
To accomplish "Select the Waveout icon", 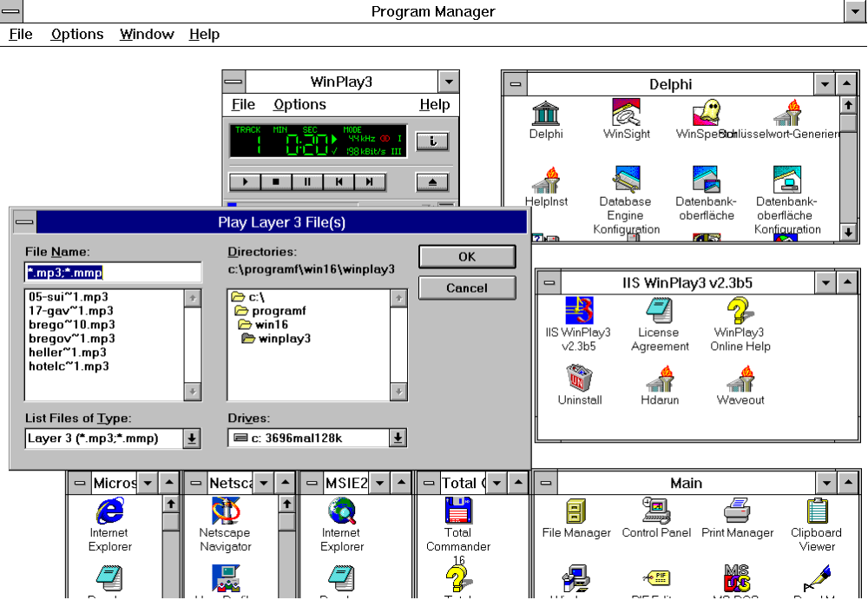I will pyautogui.click(x=740, y=378).
